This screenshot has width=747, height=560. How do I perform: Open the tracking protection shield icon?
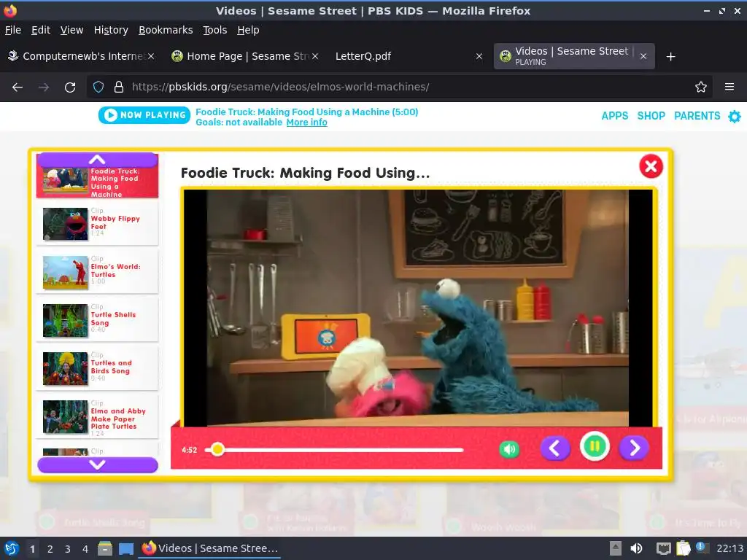[98, 87]
